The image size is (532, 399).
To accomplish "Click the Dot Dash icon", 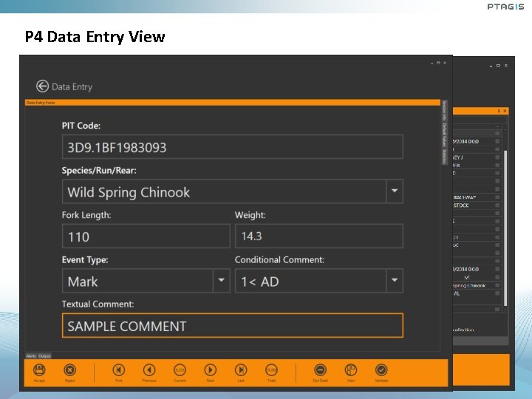I will click(320, 370).
